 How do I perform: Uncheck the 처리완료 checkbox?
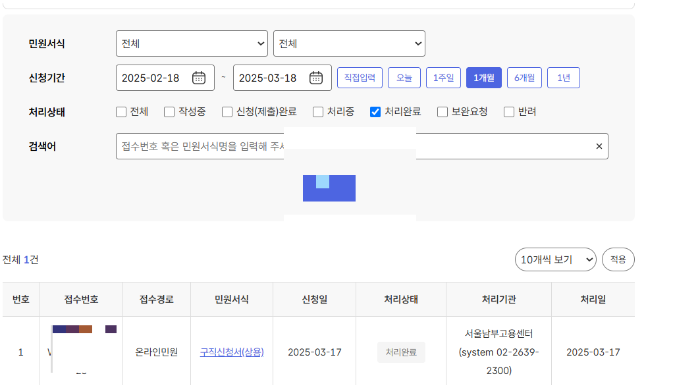pyautogui.click(x=375, y=112)
